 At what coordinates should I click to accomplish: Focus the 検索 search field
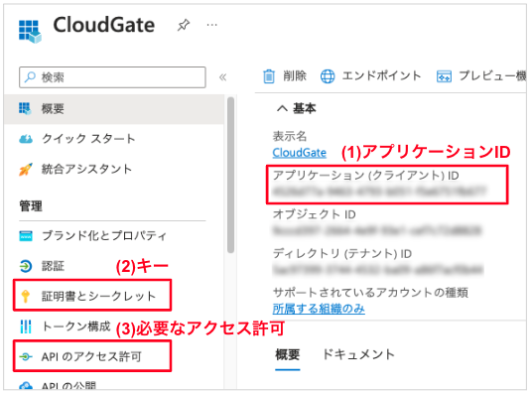coord(112,77)
